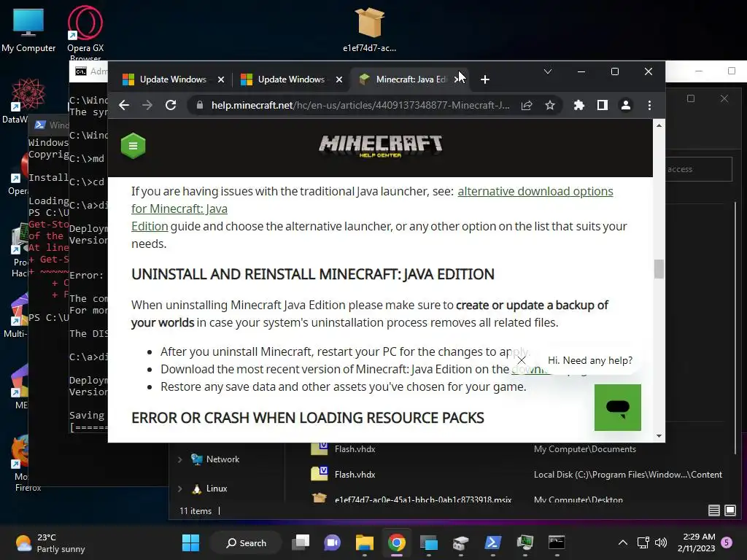Open the green chat widget button
Screen dimensions: 747x560
point(617,408)
